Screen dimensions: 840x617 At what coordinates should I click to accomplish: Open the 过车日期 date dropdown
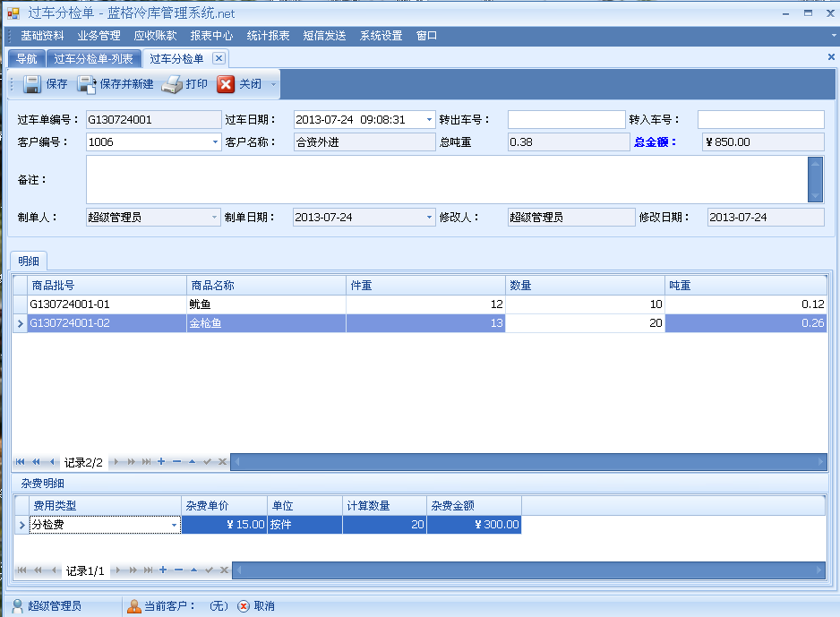(429, 119)
